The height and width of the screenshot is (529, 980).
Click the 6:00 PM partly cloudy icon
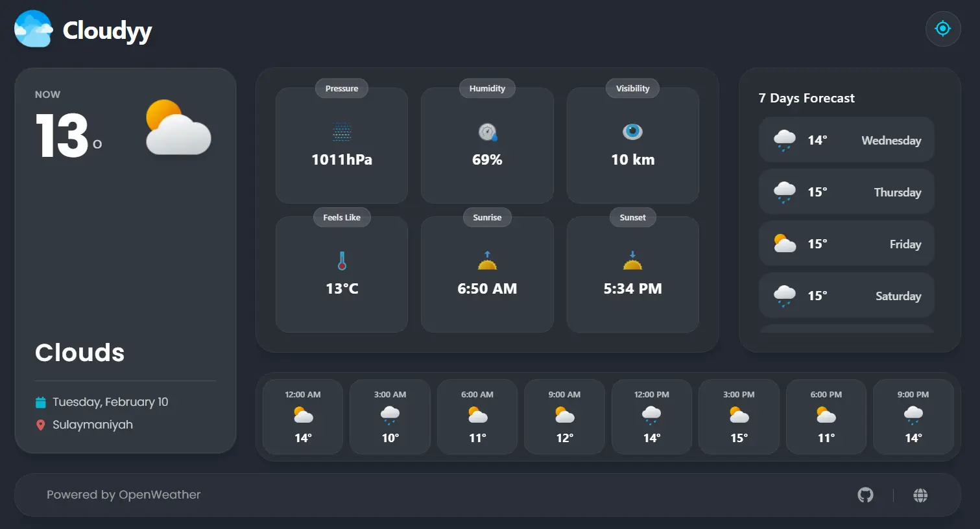coord(826,415)
